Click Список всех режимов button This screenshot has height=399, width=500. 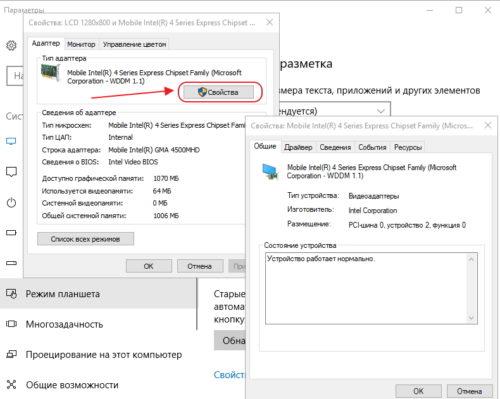click(x=85, y=239)
